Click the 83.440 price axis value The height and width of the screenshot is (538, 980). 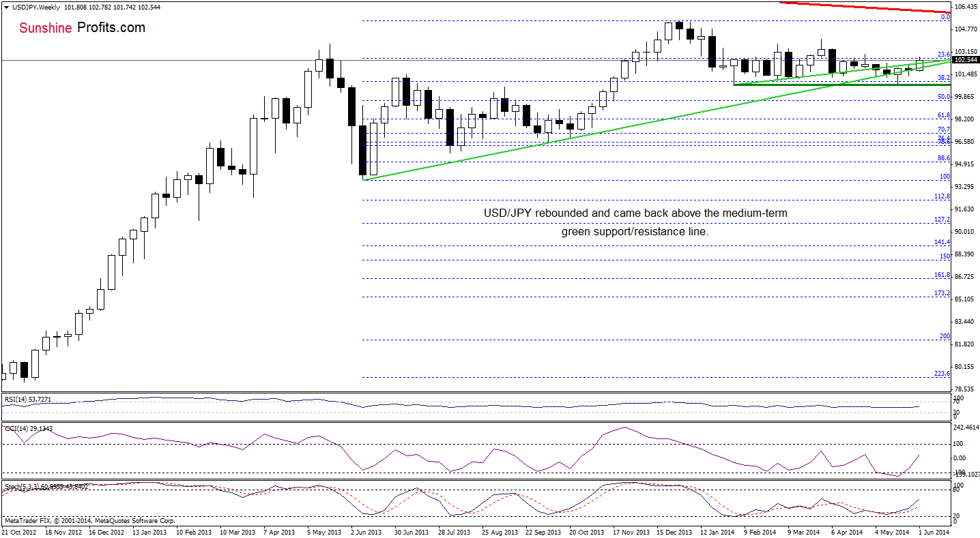pos(966,322)
